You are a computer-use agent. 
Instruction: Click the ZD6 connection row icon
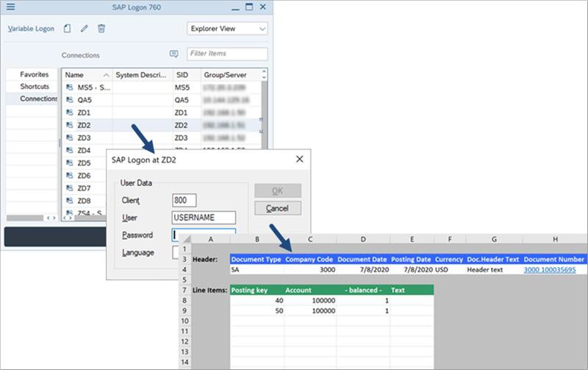69,175
